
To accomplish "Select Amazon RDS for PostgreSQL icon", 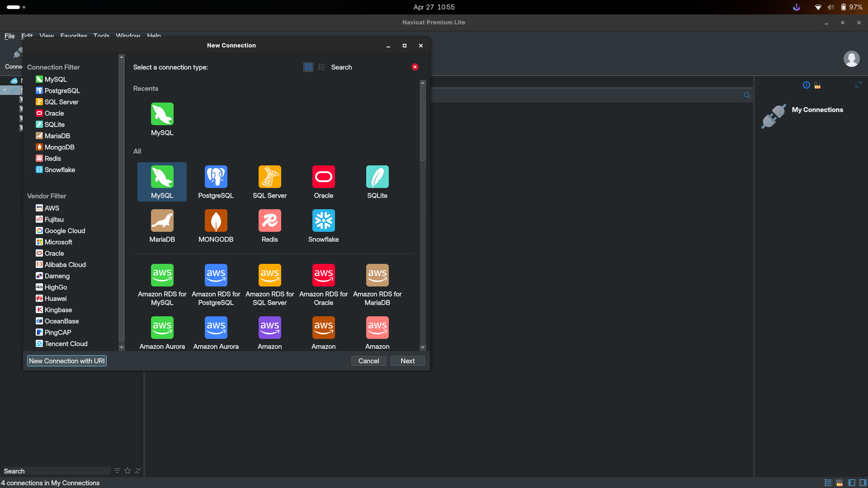I will pos(216,275).
